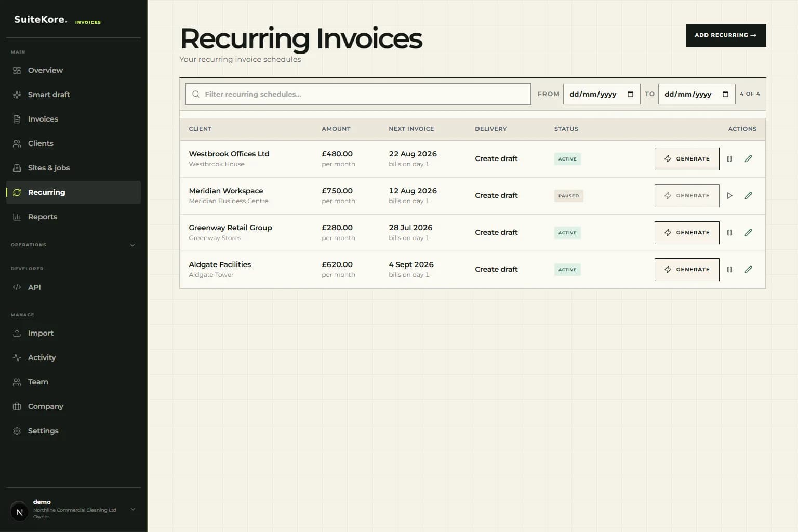Generate invoice for Westbrook Offices Ltd

(x=687, y=159)
